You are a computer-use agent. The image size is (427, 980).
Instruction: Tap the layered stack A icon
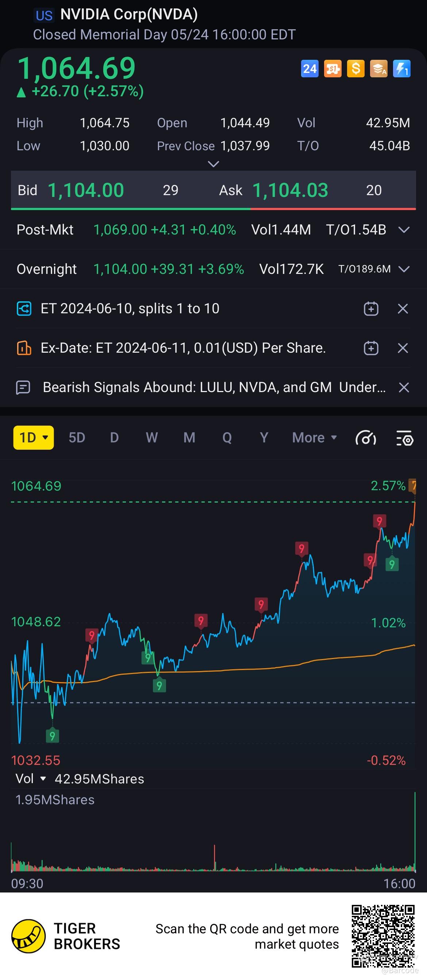pos(379,69)
